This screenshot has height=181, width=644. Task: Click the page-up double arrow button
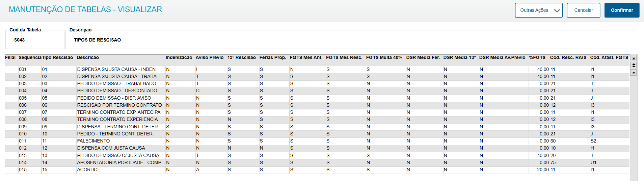pos(634,65)
